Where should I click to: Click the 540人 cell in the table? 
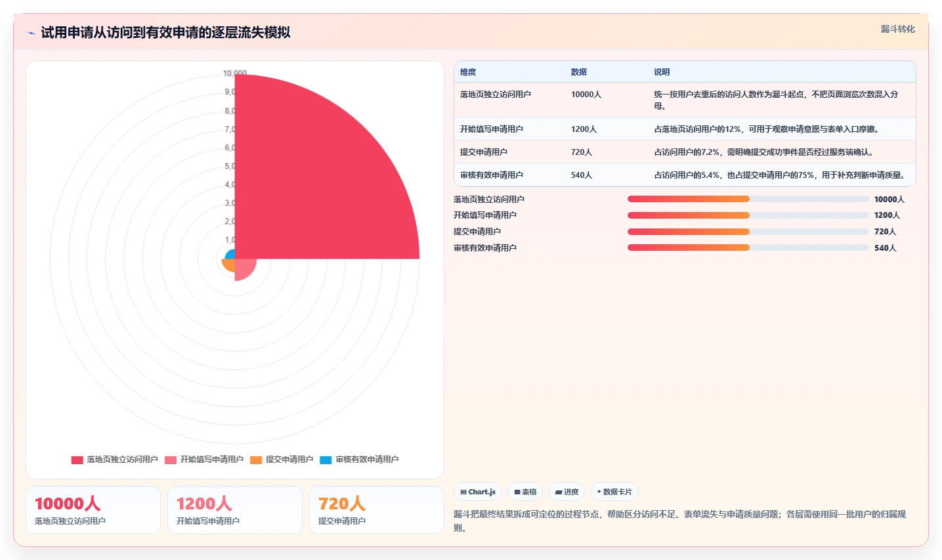(582, 175)
